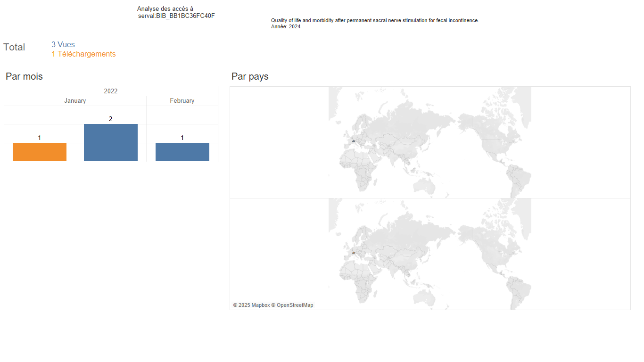Select highlighted Switzerland mark on upper map
The image size is (644, 362).
point(353,141)
